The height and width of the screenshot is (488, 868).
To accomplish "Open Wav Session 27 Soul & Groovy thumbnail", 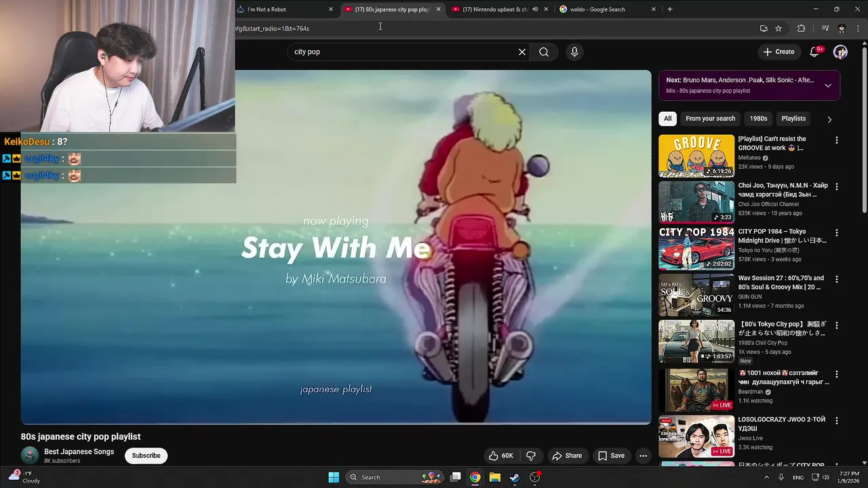I will pyautogui.click(x=696, y=295).
